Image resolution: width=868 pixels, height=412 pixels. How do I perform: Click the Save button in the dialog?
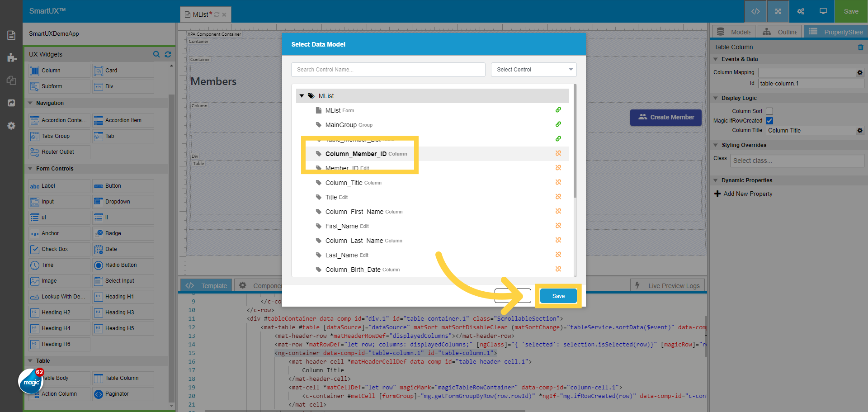[x=558, y=296]
